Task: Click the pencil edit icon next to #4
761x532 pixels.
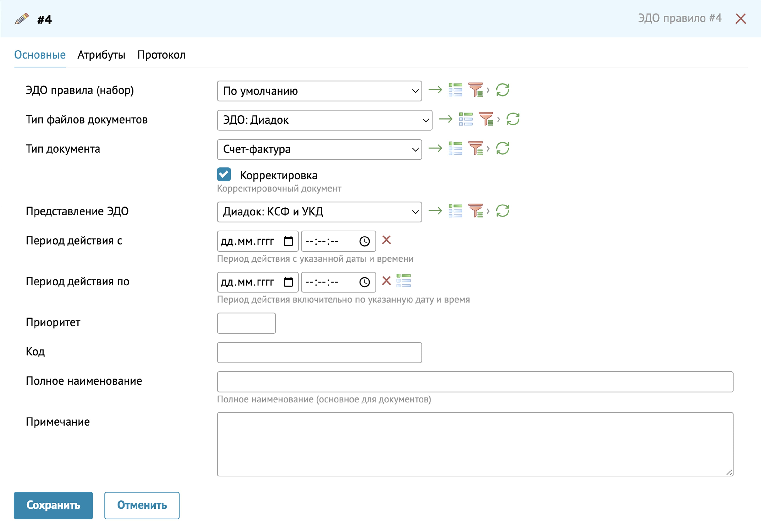Action: 22,19
